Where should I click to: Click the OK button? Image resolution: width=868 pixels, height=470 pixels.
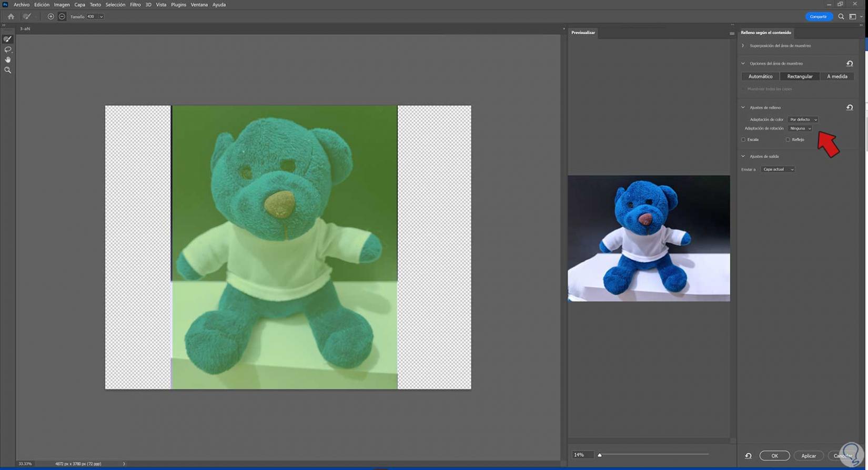click(x=774, y=456)
